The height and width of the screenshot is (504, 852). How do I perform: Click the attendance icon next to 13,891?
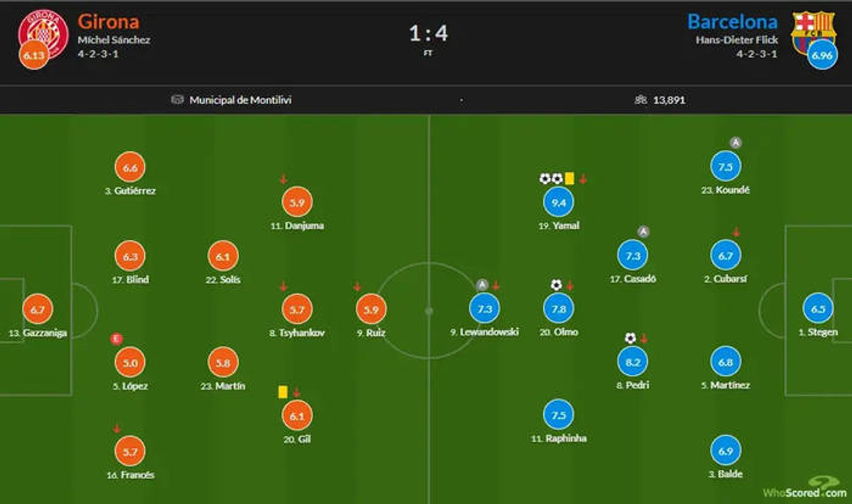(x=640, y=100)
